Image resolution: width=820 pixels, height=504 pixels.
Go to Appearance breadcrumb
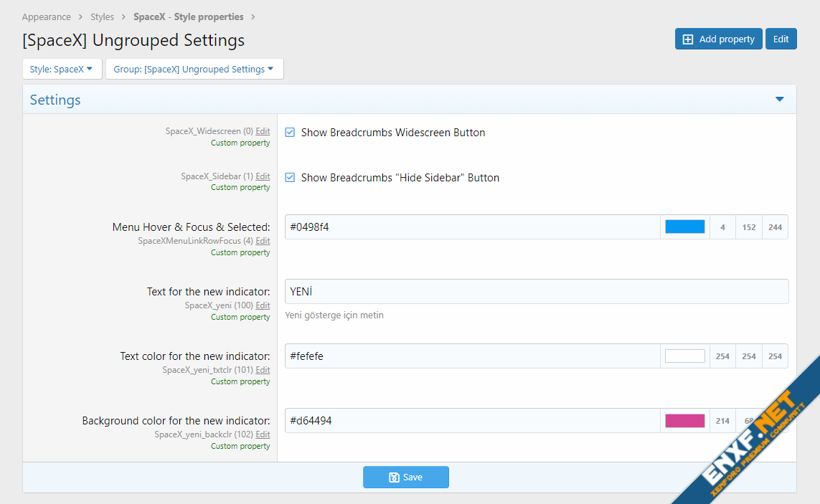click(47, 16)
